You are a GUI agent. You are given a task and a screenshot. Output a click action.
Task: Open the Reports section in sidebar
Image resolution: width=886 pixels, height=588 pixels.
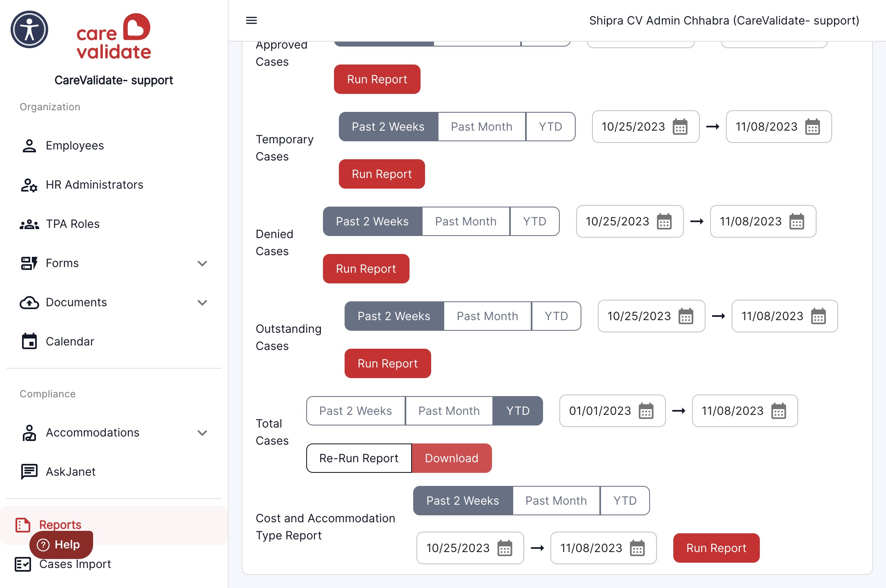[x=114, y=525]
